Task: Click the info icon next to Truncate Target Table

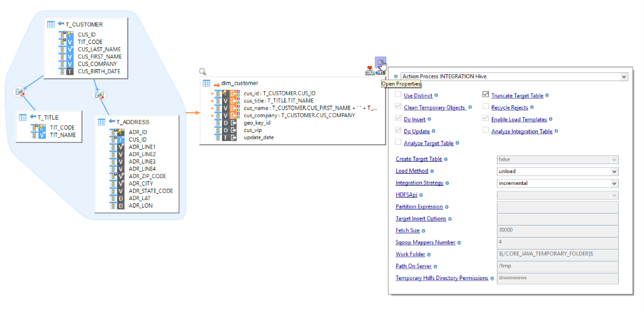Action: pos(548,96)
